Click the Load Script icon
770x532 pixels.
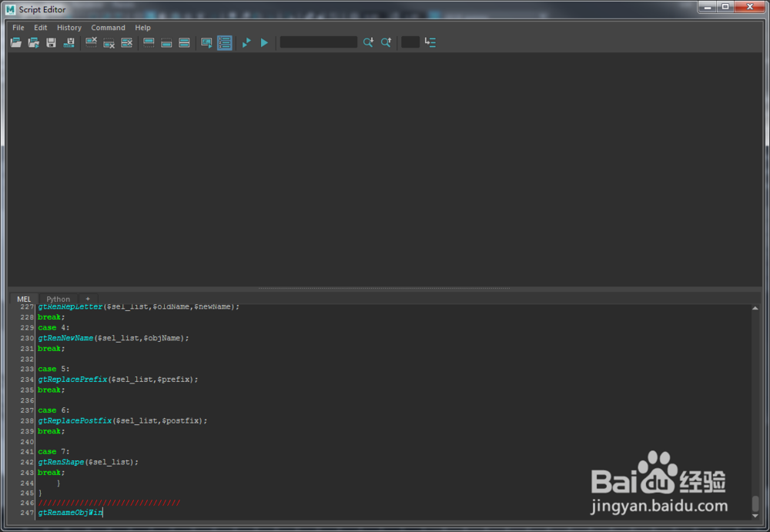[15, 43]
